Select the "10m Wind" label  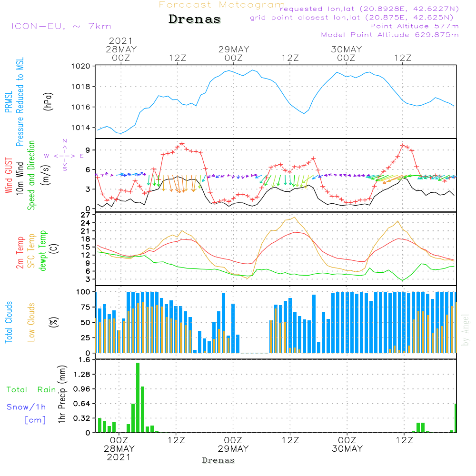tap(20, 178)
